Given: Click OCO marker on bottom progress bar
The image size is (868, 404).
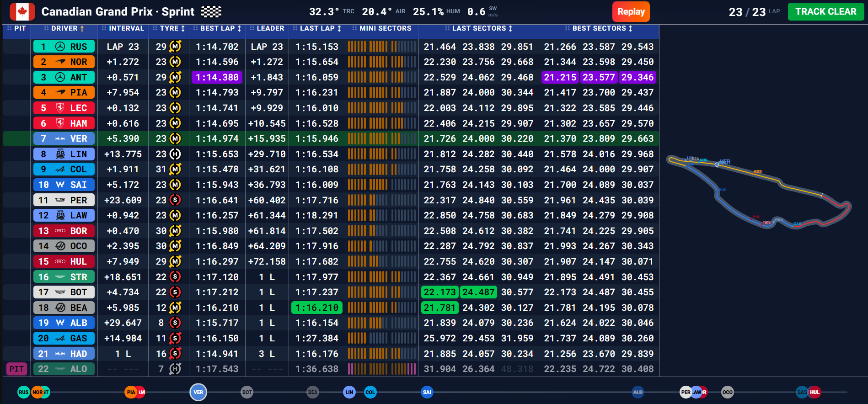Looking at the screenshot, I should (728, 392).
